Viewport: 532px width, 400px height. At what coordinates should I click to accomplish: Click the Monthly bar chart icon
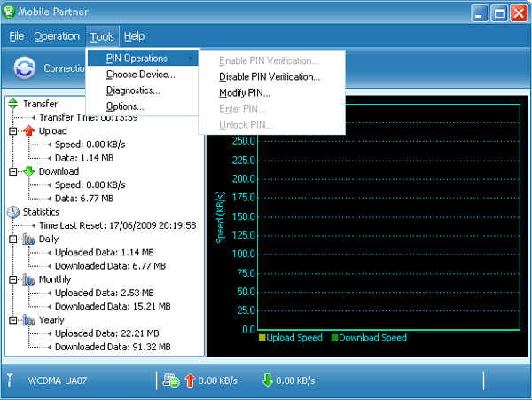click(x=29, y=279)
